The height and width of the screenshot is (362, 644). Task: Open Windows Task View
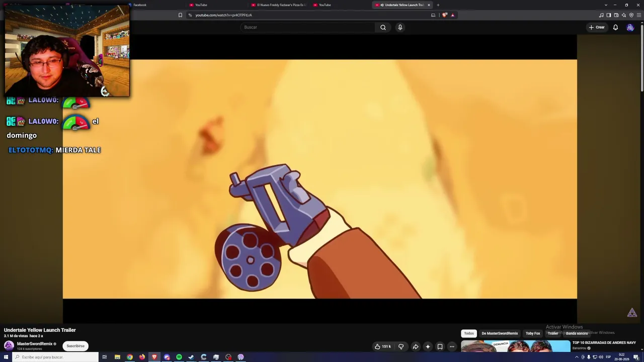tap(105, 357)
